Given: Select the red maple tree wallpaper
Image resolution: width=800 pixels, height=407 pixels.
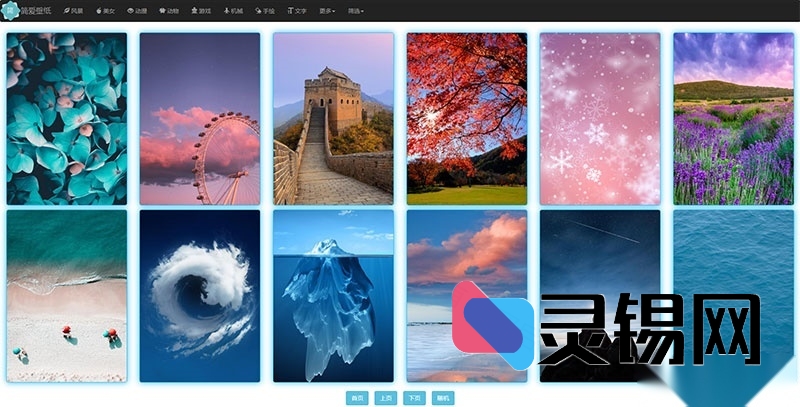Looking at the screenshot, I should click(x=466, y=118).
